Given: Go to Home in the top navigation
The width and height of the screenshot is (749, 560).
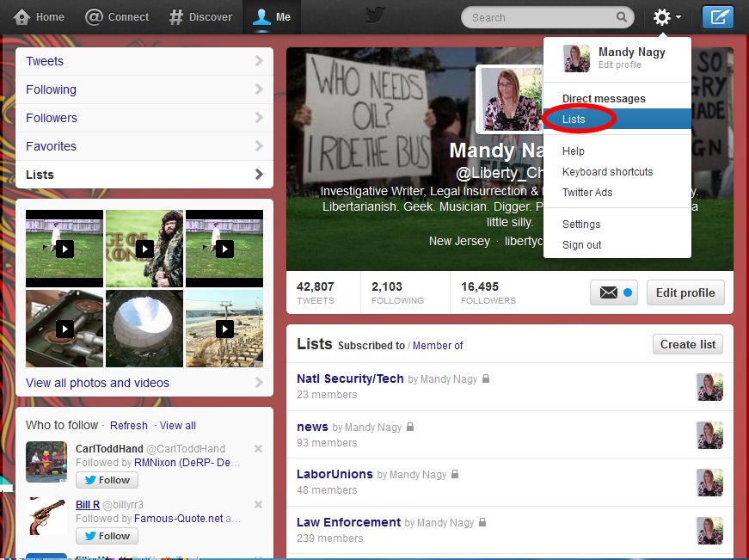Looking at the screenshot, I should 39,17.
